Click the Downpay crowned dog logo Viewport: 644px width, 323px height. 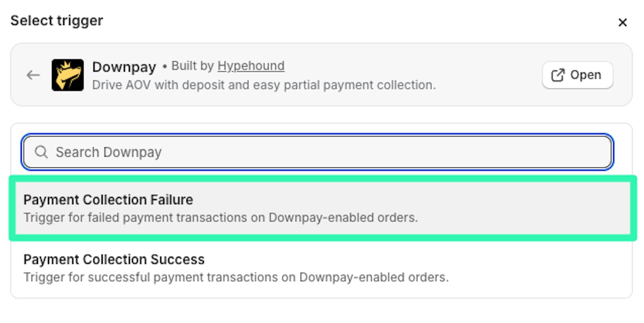[68, 75]
